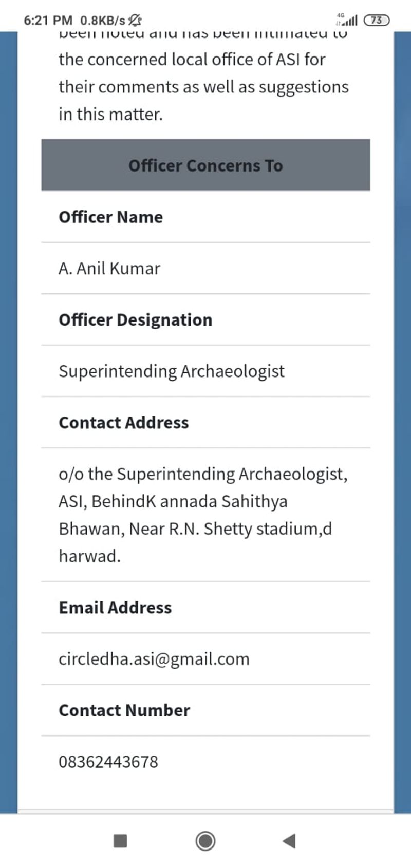Viewport: 411px width, 868px height.
Task: Tap the 4G signal strength icon
Action: click(347, 20)
